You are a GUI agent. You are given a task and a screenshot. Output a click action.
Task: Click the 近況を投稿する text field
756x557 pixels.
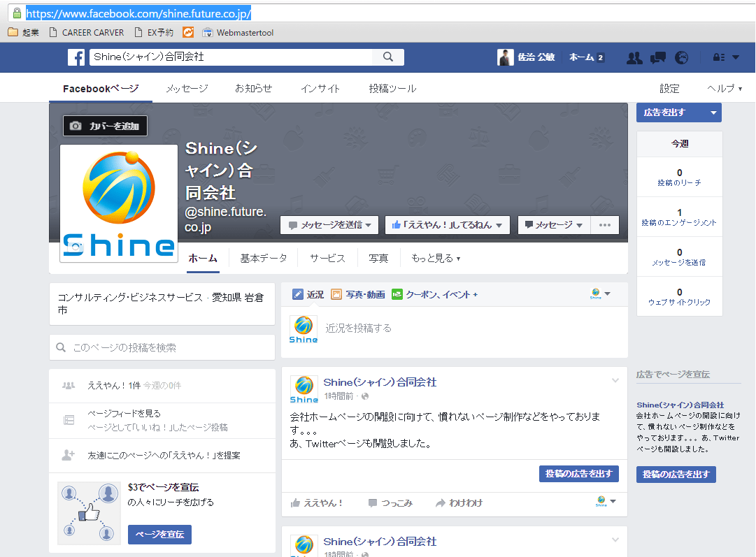coord(358,328)
